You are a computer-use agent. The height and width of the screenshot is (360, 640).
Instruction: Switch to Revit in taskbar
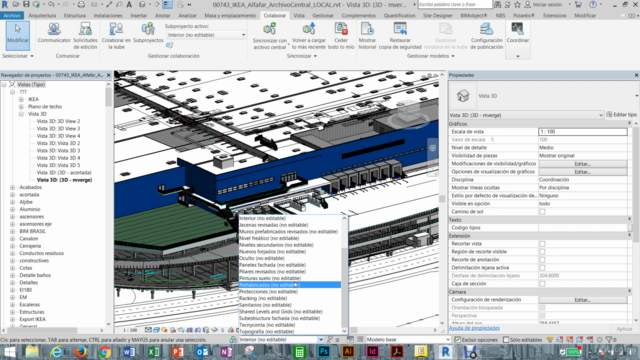[x=445, y=351]
